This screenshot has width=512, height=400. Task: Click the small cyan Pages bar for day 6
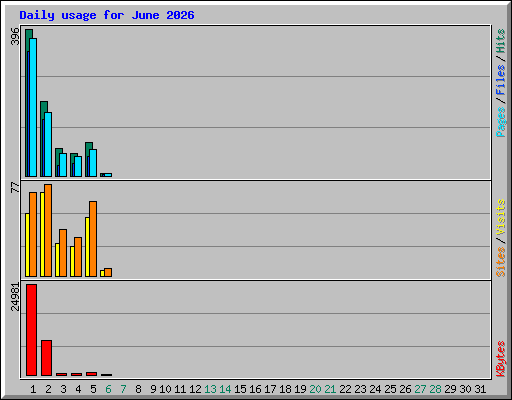click(x=108, y=175)
